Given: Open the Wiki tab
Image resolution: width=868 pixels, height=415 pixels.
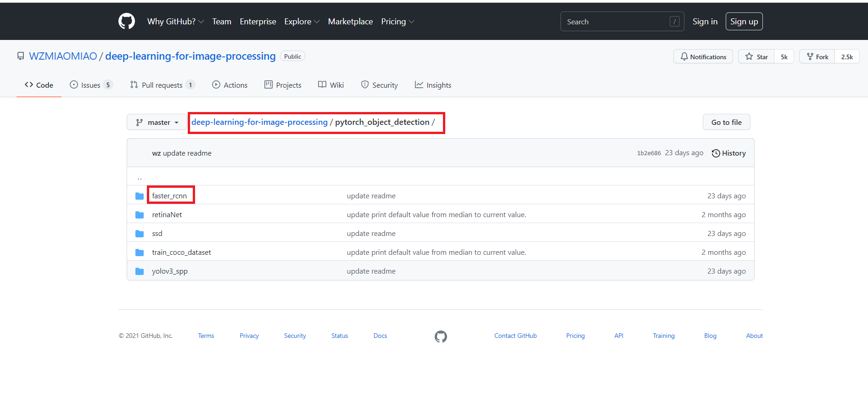Looking at the screenshot, I should (x=331, y=85).
